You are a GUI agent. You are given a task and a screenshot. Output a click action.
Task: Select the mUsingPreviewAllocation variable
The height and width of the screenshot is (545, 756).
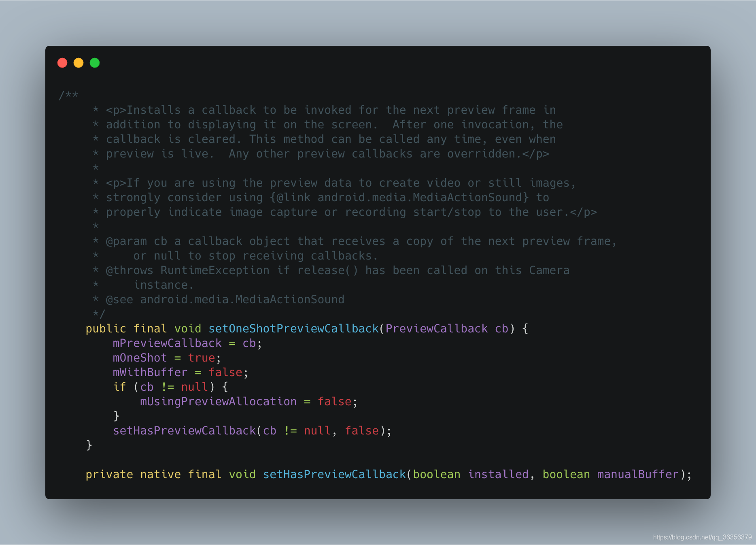[218, 401]
